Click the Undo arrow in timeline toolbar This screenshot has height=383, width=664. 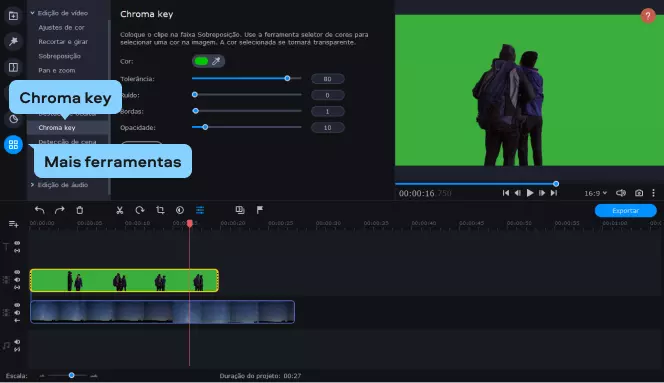pyautogui.click(x=39, y=210)
